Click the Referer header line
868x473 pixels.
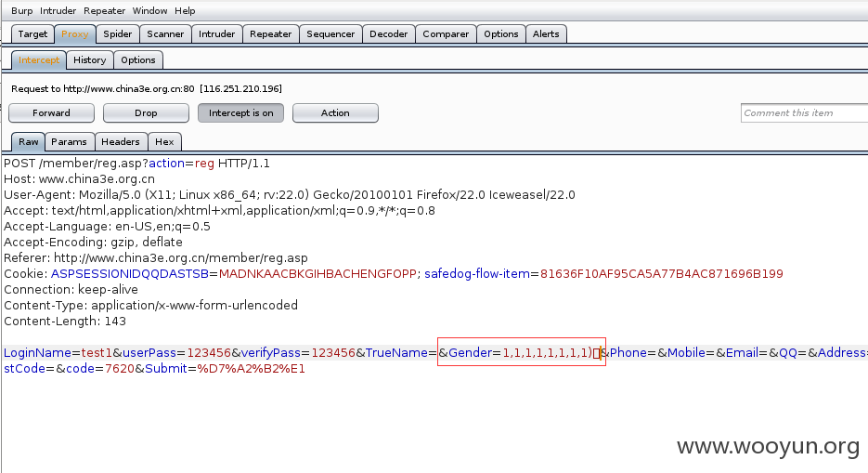point(156,258)
